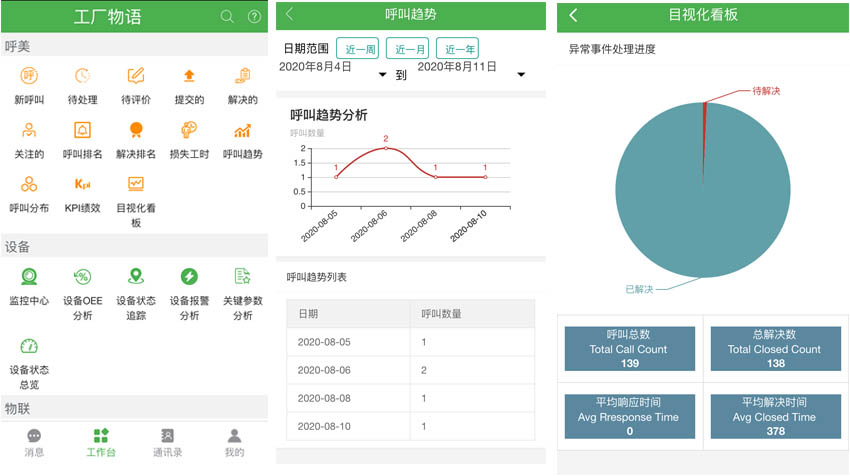Expand the end date 2020年8月11日 dropdown
Viewport: 850px width, 476px height.
(521, 75)
